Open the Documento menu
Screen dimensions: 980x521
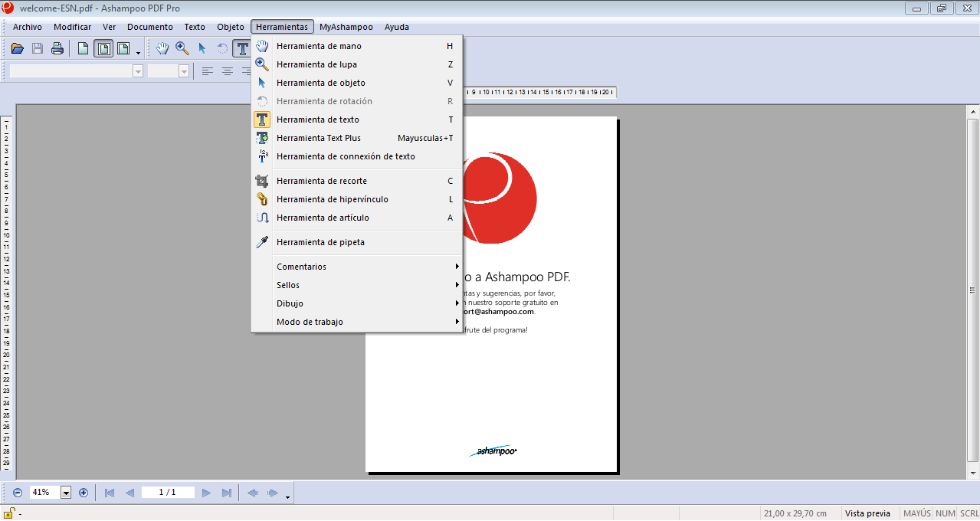150,27
